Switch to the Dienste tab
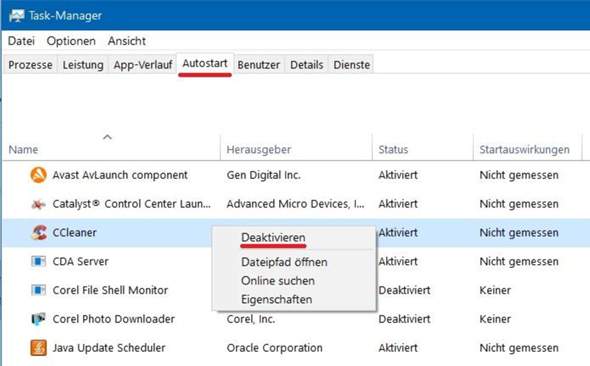Image resolution: width=590 pixels, height=366 pixels. [352, 65]
